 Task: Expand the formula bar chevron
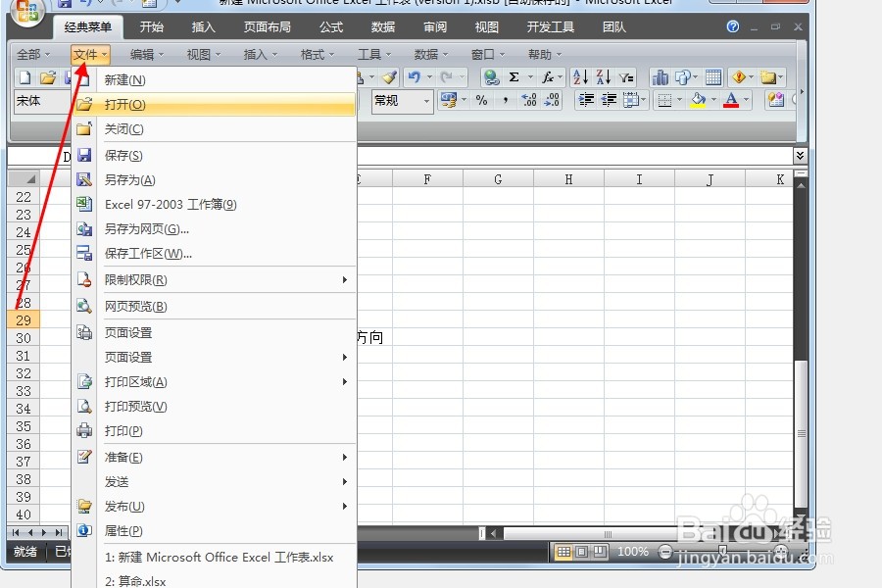800,155
